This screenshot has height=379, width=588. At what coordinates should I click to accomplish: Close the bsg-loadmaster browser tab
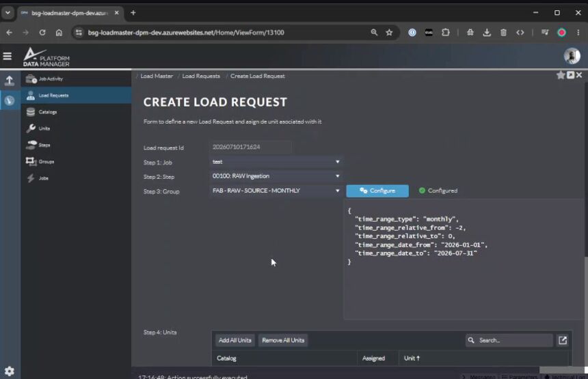pyautogui.click(x=117, y=13)
